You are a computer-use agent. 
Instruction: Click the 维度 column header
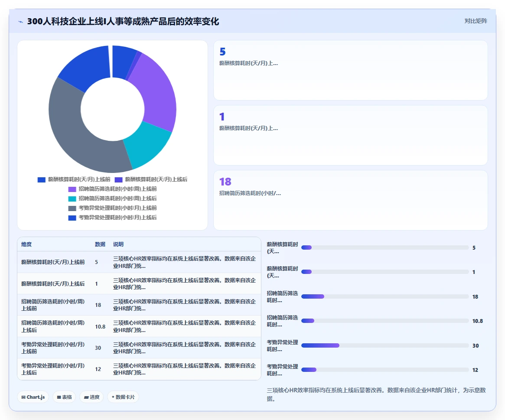point(26,244)
